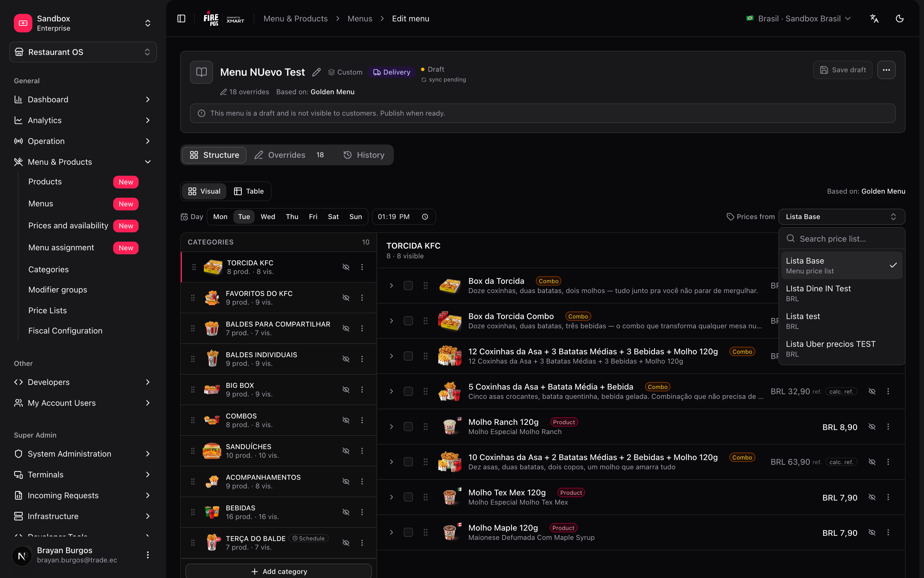Open options for Molho Maple 120g product

[888, 533]
